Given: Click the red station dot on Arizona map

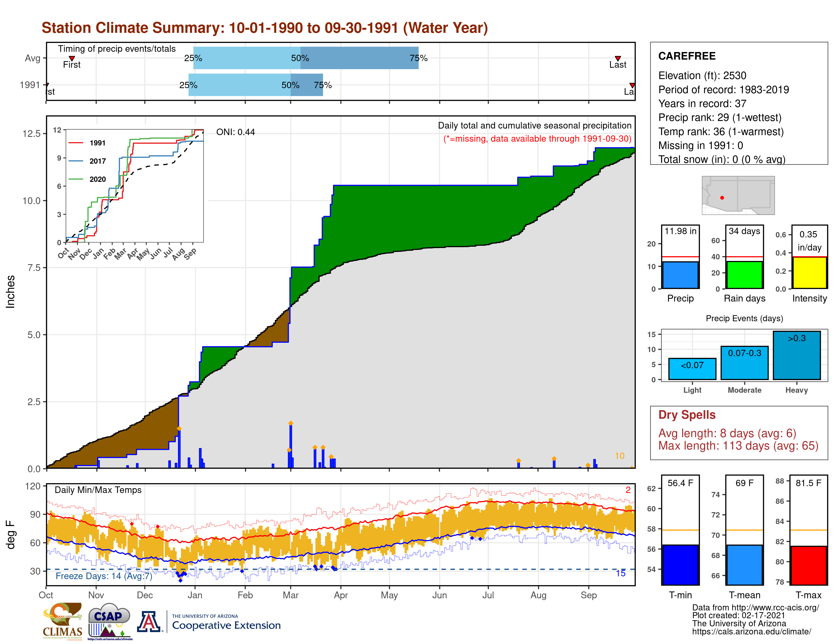Looking at the screenshot, I should [722, 198].
